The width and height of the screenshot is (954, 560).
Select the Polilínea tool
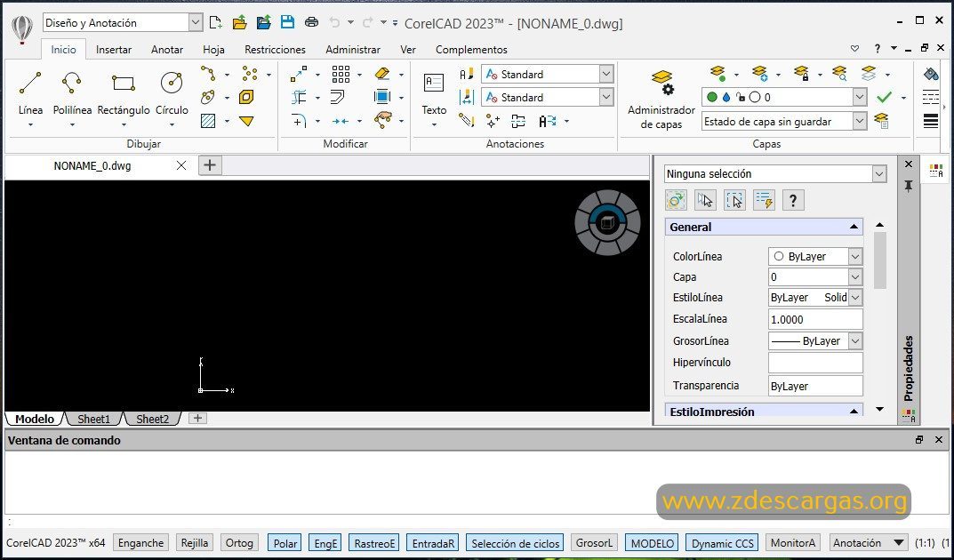tap(72, 92)
